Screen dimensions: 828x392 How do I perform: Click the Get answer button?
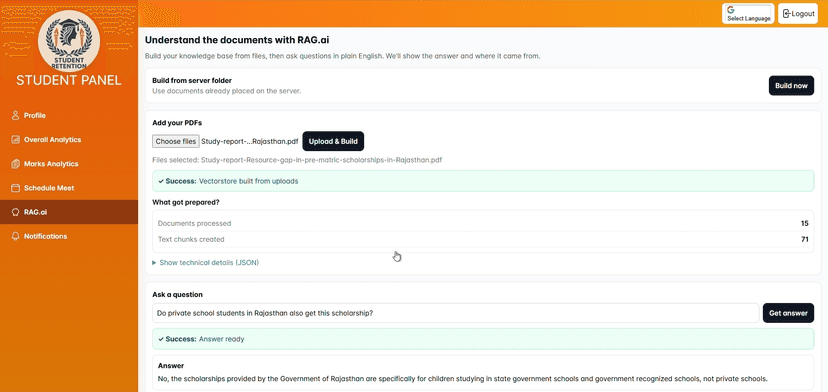pyautogui.click(x=788, y=313)
